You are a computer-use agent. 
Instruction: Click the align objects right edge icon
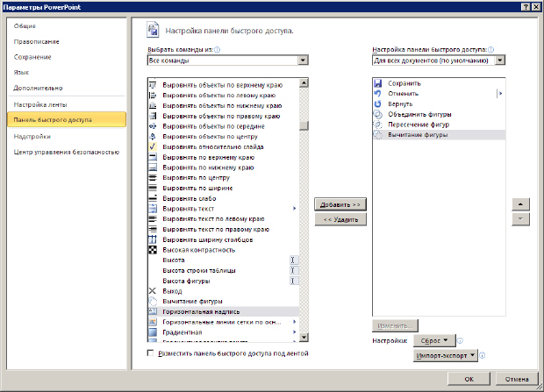point(153,116)
